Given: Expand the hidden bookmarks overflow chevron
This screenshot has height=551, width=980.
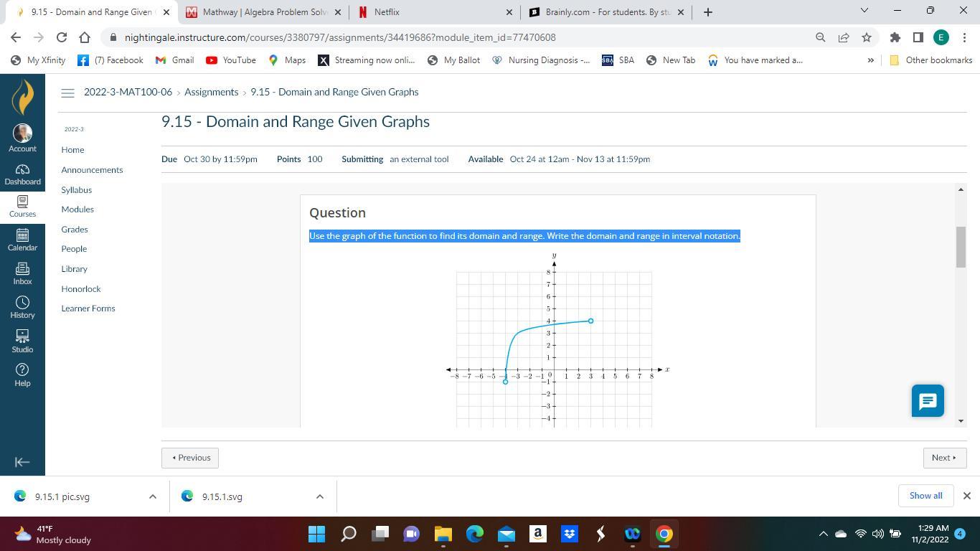Looking at the screenshot, I should [x=871, y=60].
